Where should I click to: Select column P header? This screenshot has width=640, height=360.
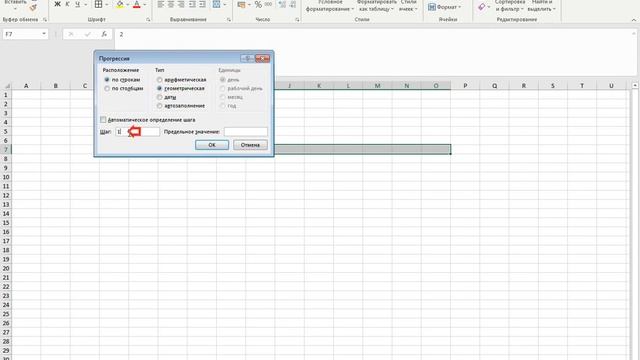[x=465, y=86]
